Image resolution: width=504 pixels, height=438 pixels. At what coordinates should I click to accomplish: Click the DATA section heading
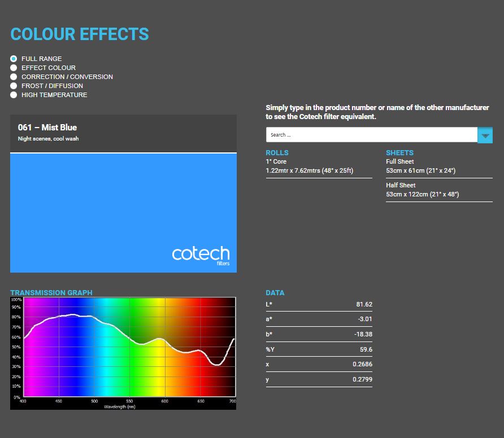pyautogui.click(x=275, y=293)
